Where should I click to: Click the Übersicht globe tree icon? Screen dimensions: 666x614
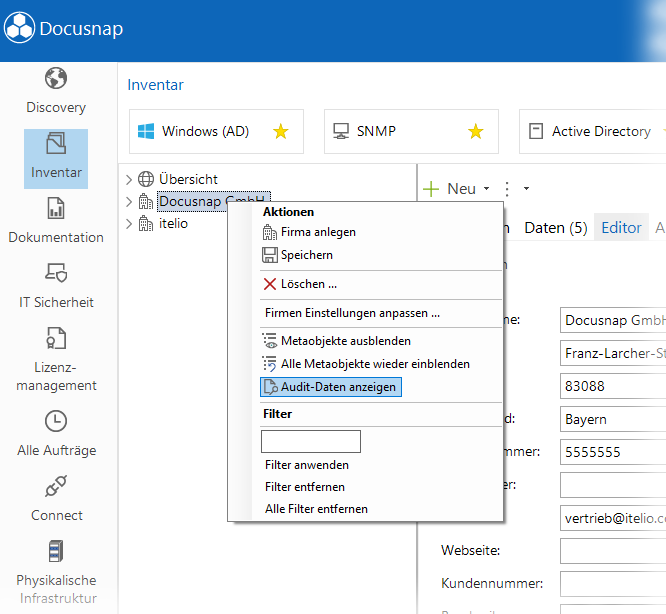click(x=146, y=179)
